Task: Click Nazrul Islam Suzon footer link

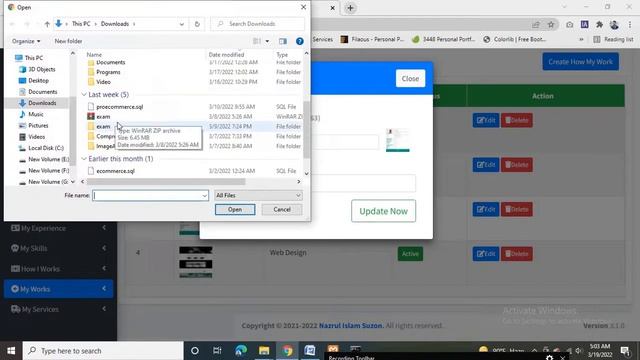Action: coord(351,326)
